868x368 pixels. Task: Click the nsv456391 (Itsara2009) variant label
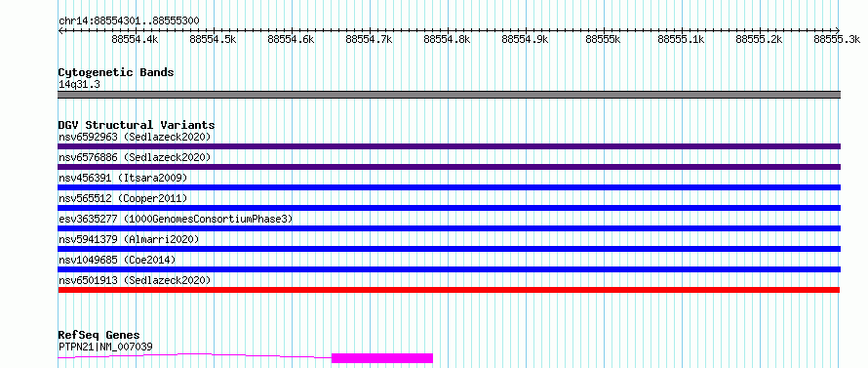pos(123,178)
